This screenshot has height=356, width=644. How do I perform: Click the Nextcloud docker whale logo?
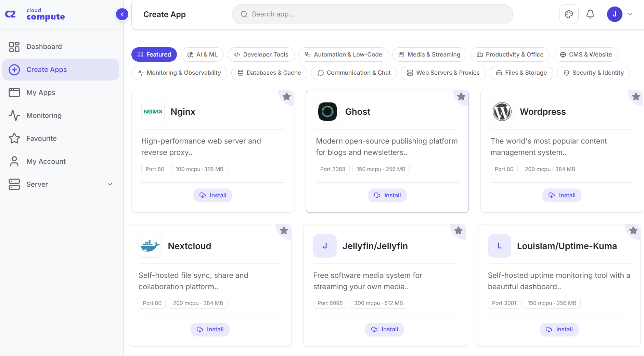150,246
